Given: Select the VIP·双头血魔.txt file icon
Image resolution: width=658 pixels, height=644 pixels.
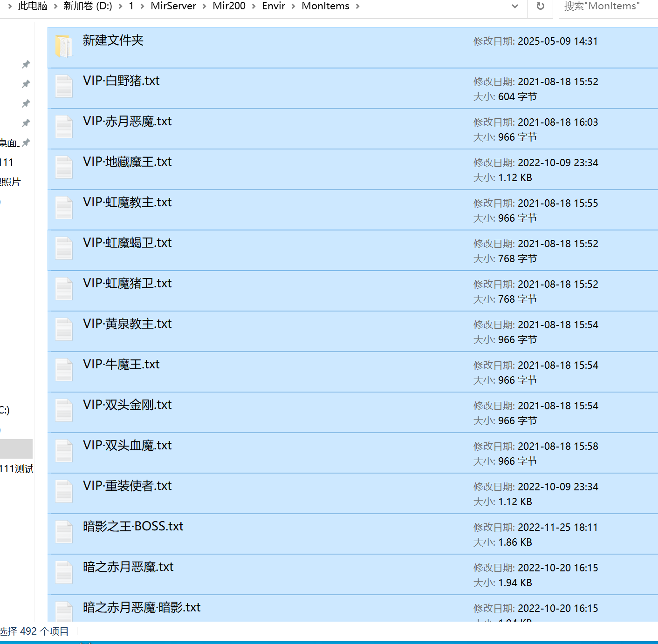Looking at the screenshot, I should pyautogui.click(x=64, y=451).
